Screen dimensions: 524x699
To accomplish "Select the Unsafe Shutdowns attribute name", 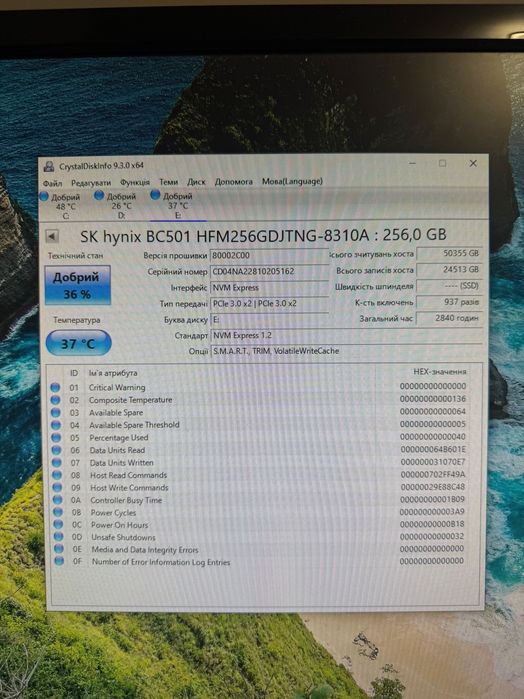I will [x=124, y=537].
